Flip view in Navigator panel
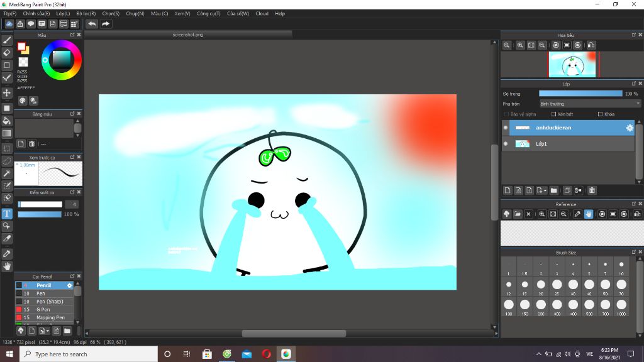Screen dimensions: 644x362 pyautogui.click(x=591, y=45)
